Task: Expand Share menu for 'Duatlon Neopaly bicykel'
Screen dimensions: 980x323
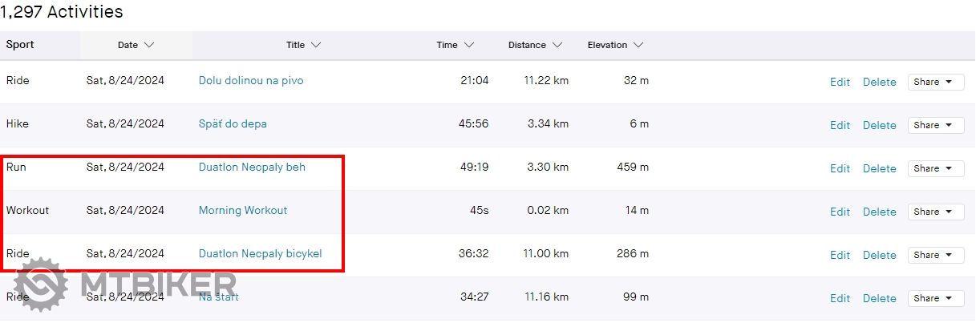Action: click(935, 255)
